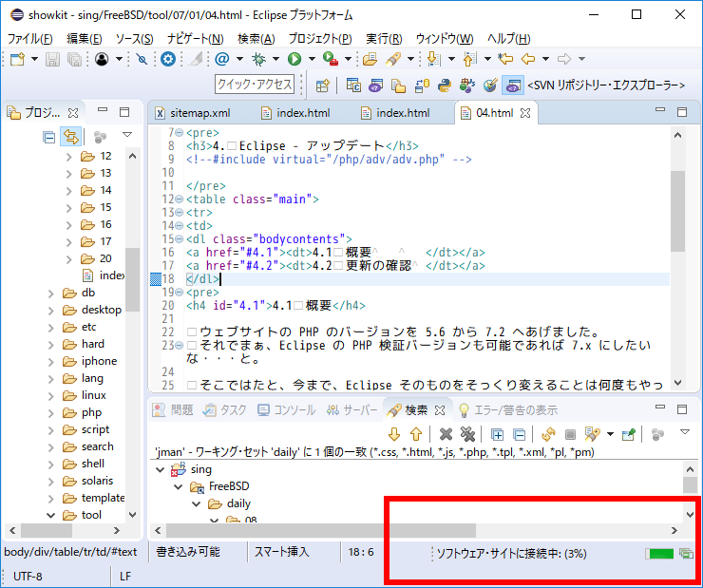Click the Next Annotation toolbar icon
703x588 pixels.
pyautogui.click(x=433, y=59)
